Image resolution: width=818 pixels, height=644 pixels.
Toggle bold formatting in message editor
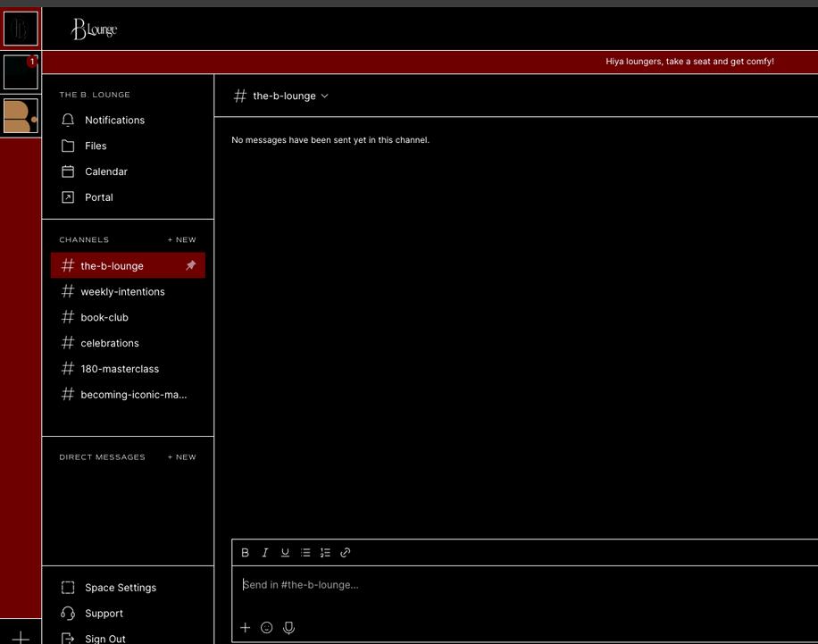245,553
